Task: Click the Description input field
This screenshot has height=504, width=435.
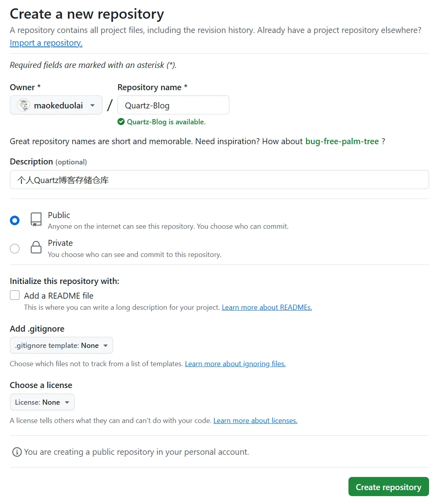Action: 219,180
